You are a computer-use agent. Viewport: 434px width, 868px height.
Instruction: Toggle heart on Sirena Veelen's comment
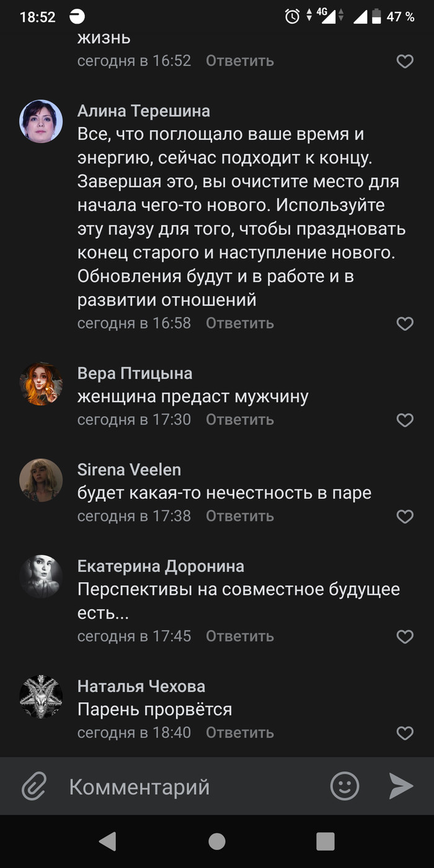tap(405, 516)
